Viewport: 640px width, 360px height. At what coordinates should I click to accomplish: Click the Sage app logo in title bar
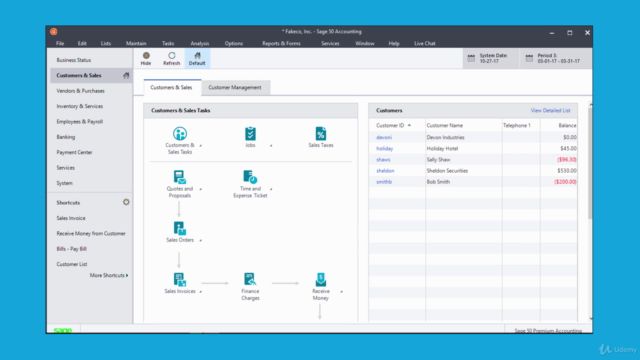point(54,31)
